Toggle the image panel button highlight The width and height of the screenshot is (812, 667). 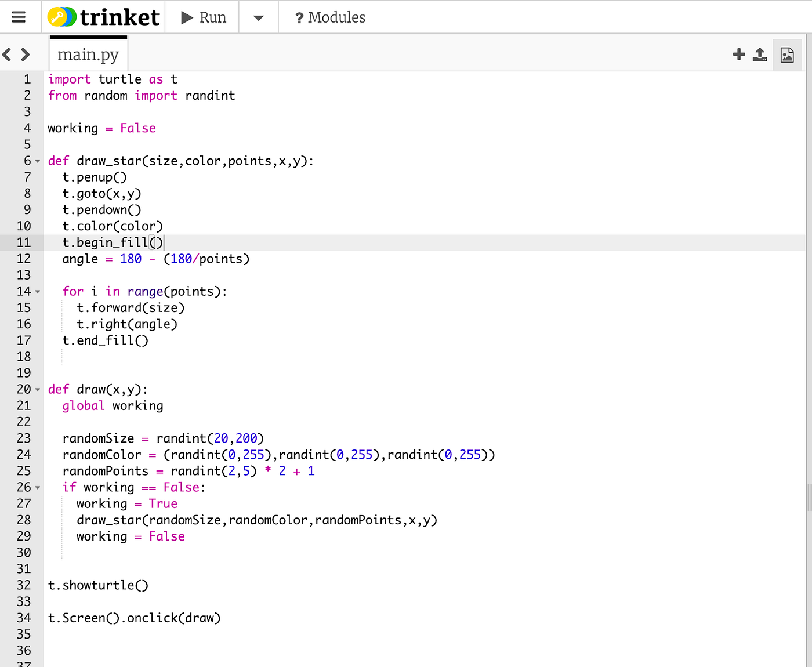tap(787, 54)
